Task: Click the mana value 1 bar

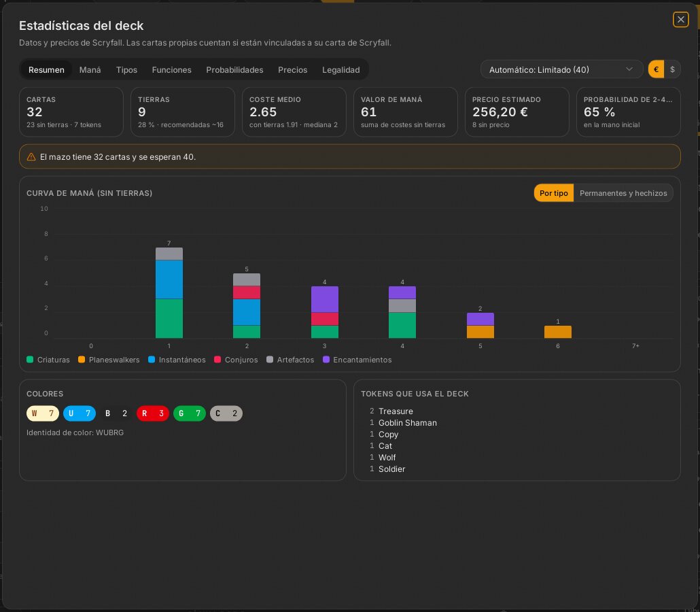Action: click(169, 292)
